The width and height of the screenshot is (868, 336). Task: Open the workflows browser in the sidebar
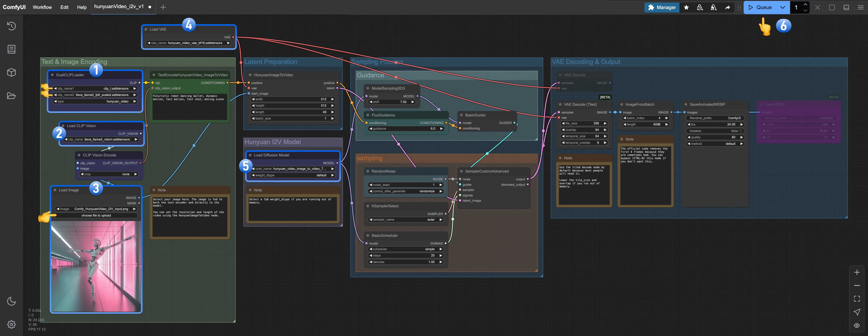pyautogui.click(x=12, y=96)
